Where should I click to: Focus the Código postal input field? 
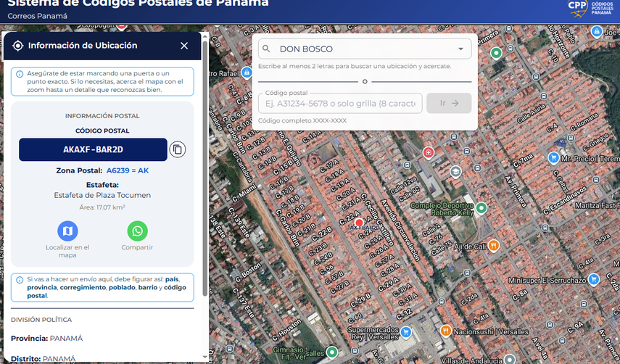click(340, 103)
